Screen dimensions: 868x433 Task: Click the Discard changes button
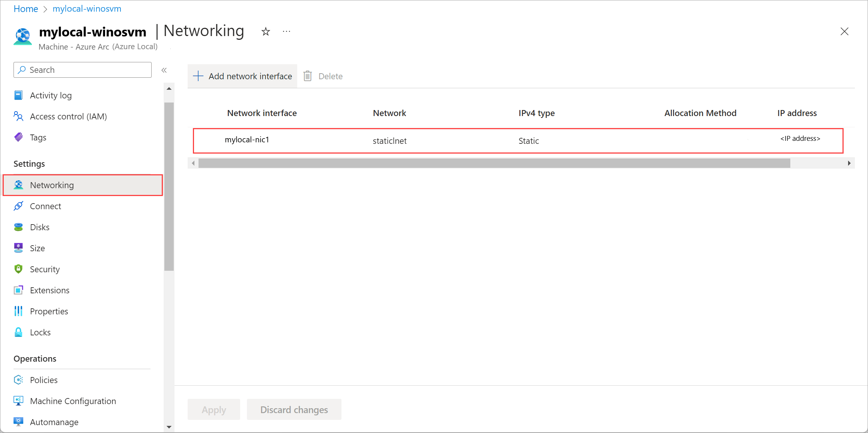tap(294, 409)
